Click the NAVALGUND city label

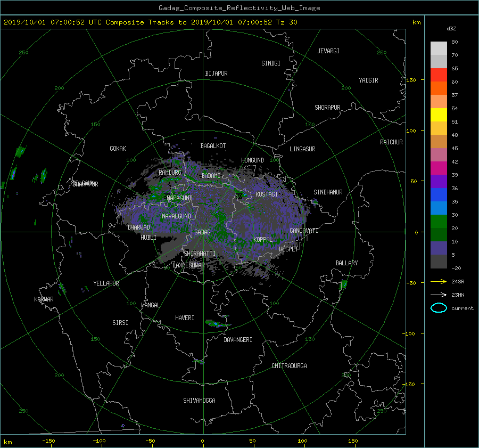point(176,216)
